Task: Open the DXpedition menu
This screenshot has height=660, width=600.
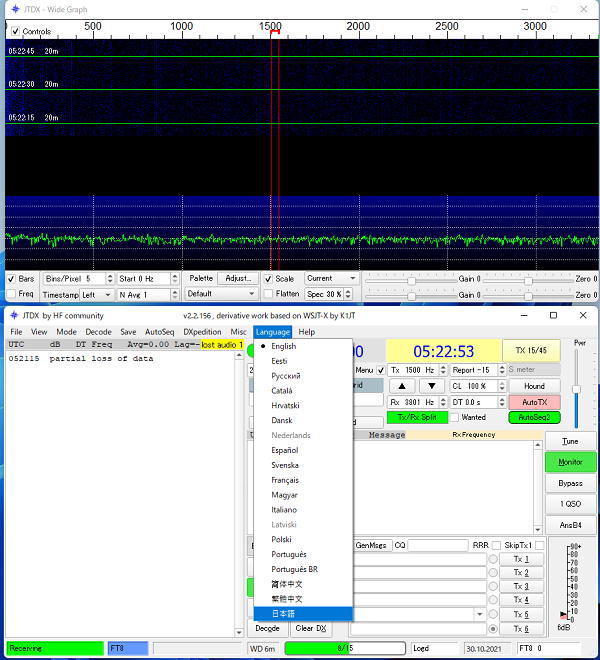Action: [x=202, y=331]
